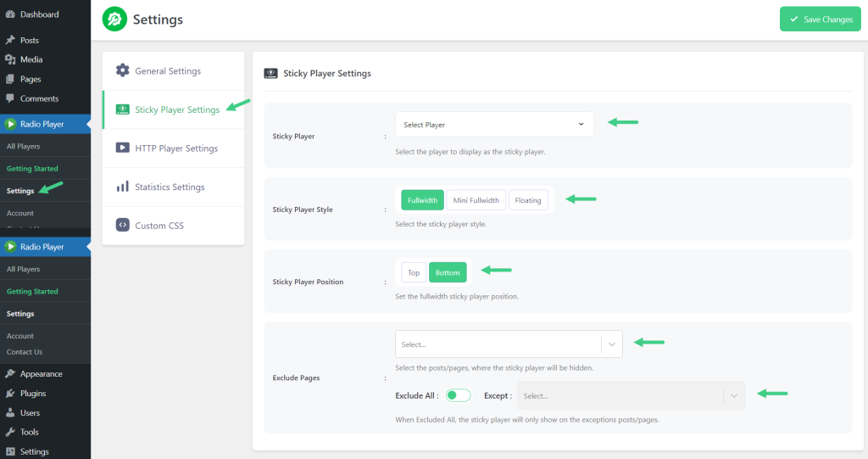
Task: Open the Select Player dropdown
Action: point(494,124)
